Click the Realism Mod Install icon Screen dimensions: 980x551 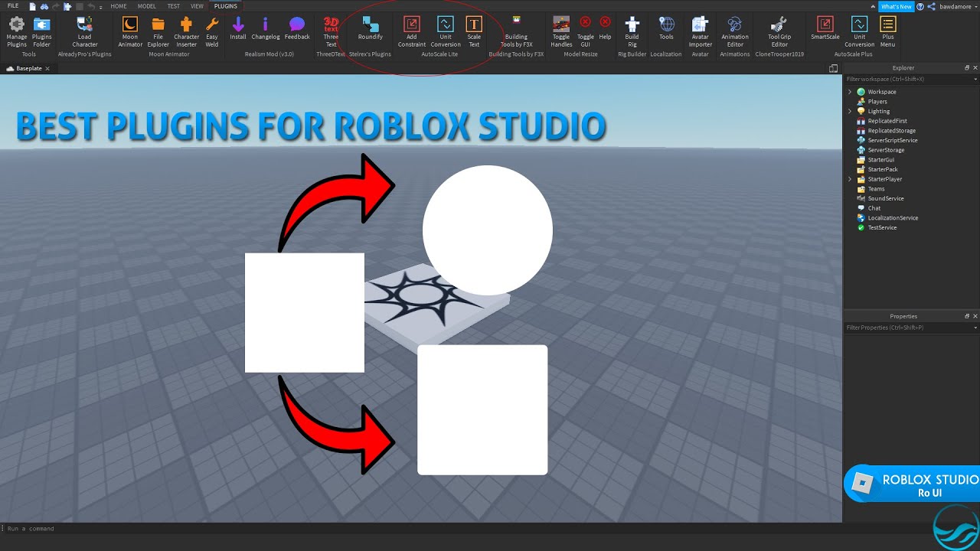click(238, 28)
